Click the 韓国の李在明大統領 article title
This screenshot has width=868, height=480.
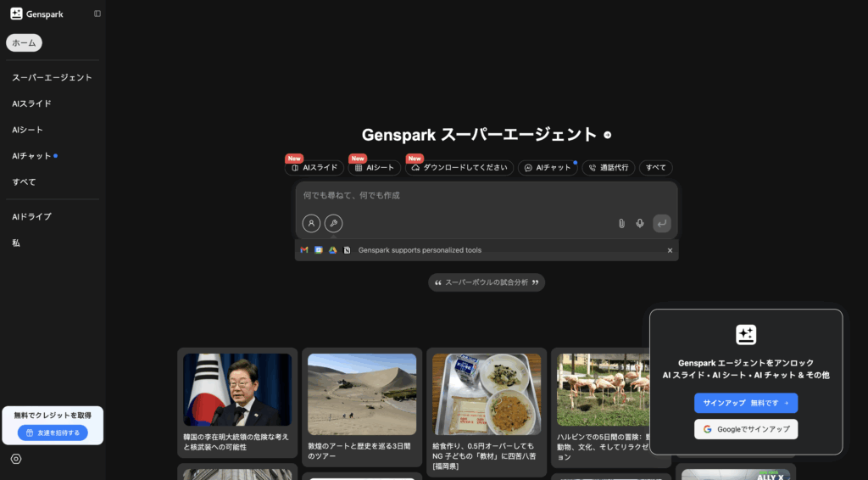tap(236, 442)
